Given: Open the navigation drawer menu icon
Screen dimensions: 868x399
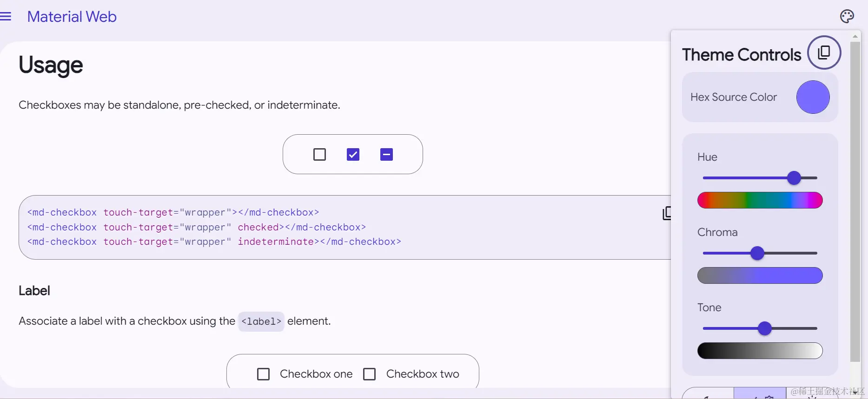Looking at the screenshot, I should coord(7,16).
